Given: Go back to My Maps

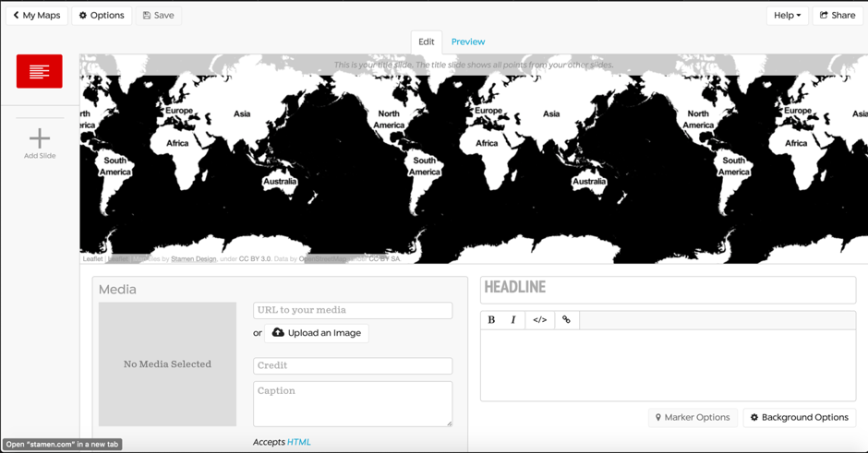Looking at the screenshot, I should click(37, 16).
